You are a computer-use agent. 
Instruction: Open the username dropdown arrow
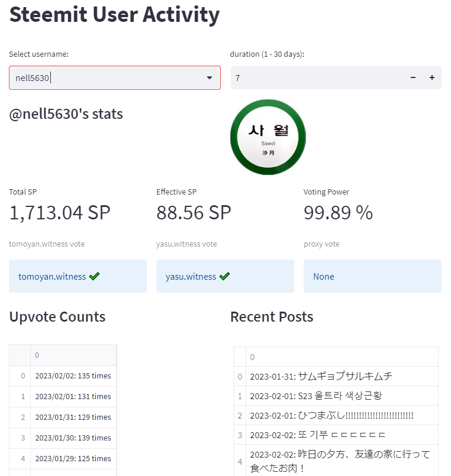point(210,78)
